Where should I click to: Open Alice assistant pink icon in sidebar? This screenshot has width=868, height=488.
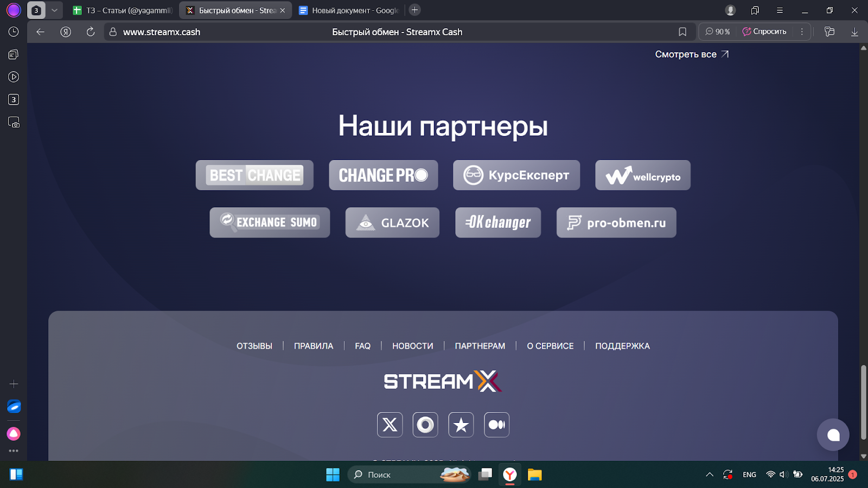pos(14,434)
